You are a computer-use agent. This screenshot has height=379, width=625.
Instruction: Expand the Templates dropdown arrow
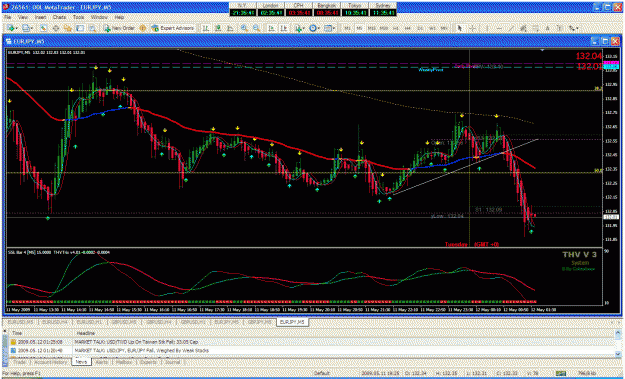[x=334, y=28]
